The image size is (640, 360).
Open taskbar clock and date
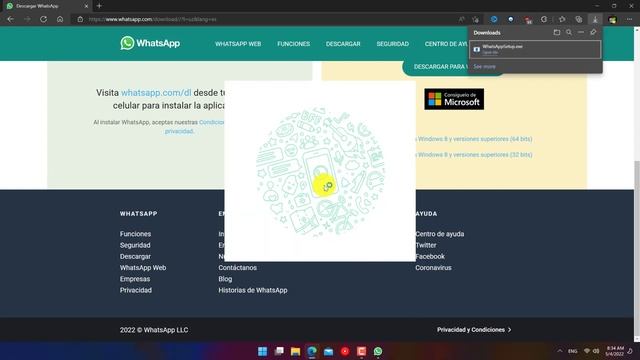point(615,351)
